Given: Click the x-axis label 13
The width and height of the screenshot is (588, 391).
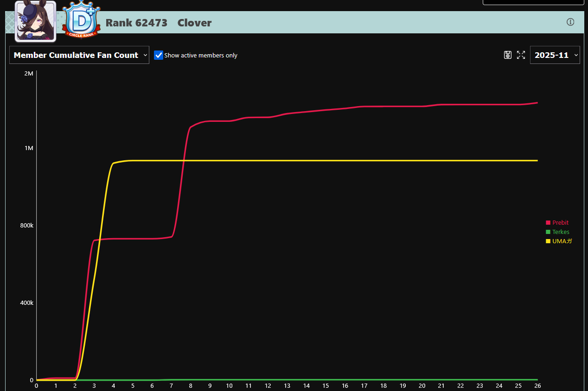Looking at the screenshot, I should click(x=287, y=386).
